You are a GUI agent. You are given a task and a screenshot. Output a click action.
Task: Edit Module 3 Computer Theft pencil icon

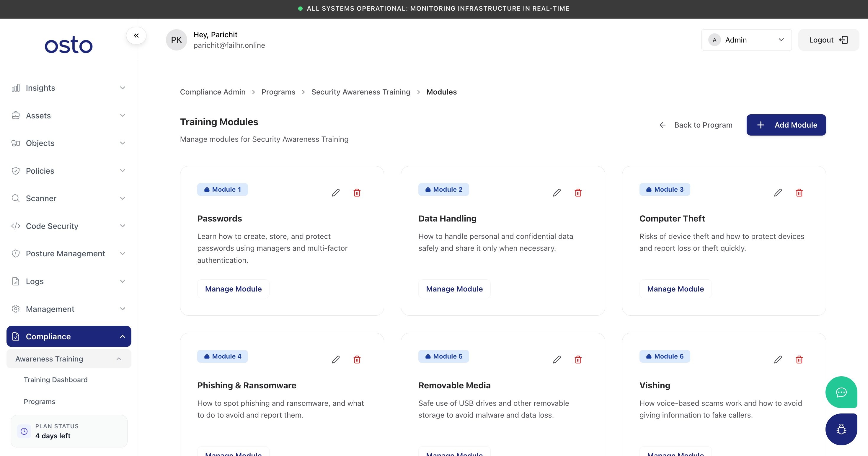pyautogui.click(x=778, y=193)
